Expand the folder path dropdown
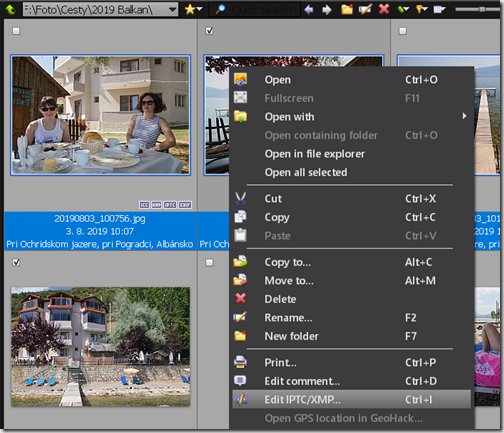This screenshot has width=504, height=433. (172, 9)
